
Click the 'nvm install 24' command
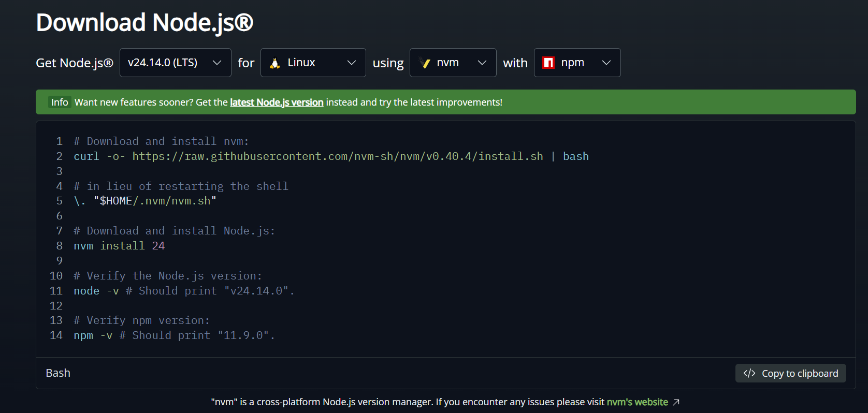(119, 246)
